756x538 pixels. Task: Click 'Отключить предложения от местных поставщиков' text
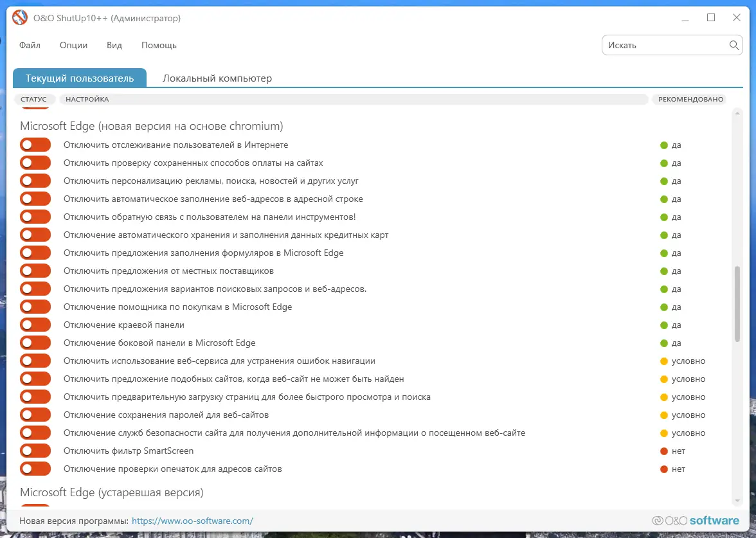coord(168,271)
